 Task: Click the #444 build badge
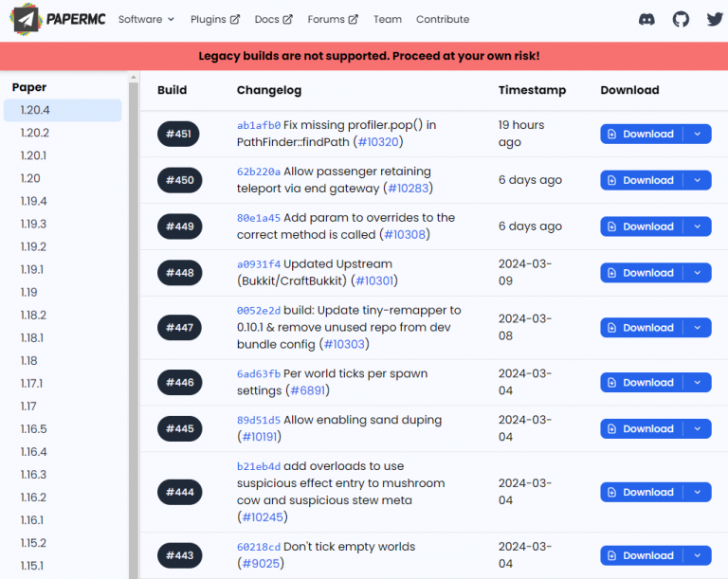[178, 492]
